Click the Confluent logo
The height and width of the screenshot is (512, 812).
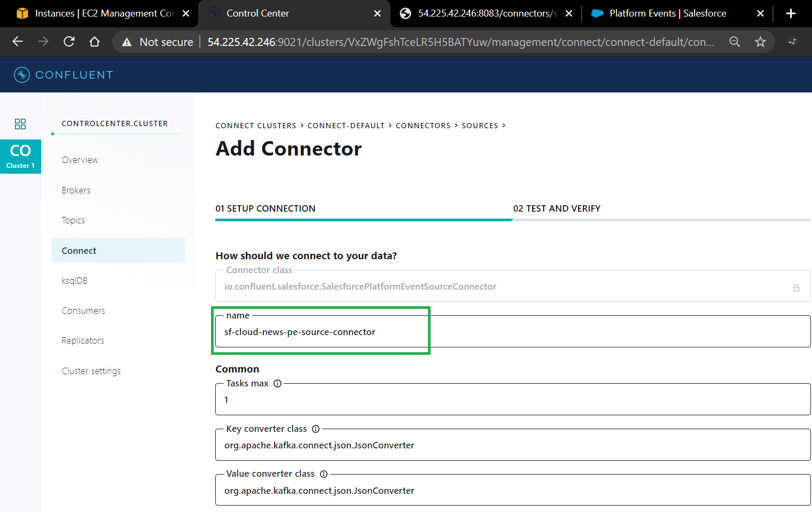coord(64,75)
